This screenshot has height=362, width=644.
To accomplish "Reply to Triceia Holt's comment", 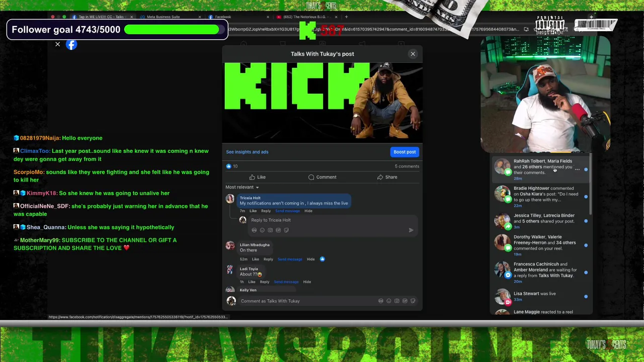I will [x=266, y=211].
